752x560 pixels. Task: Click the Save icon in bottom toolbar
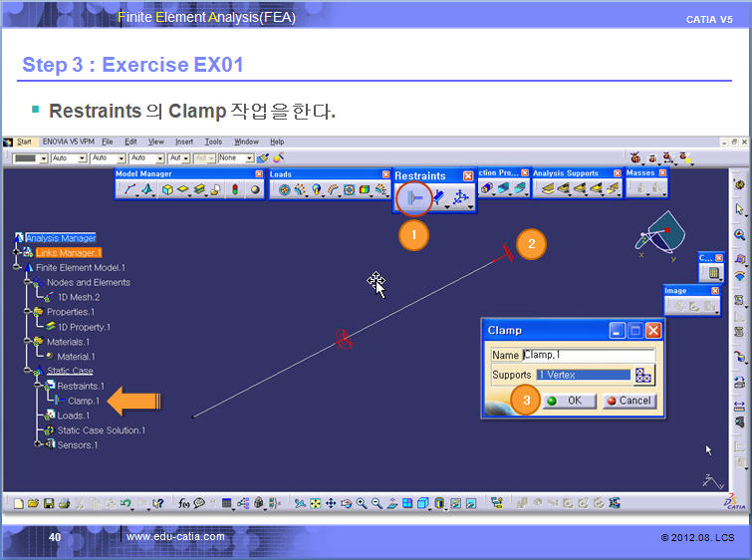(50, 503)
